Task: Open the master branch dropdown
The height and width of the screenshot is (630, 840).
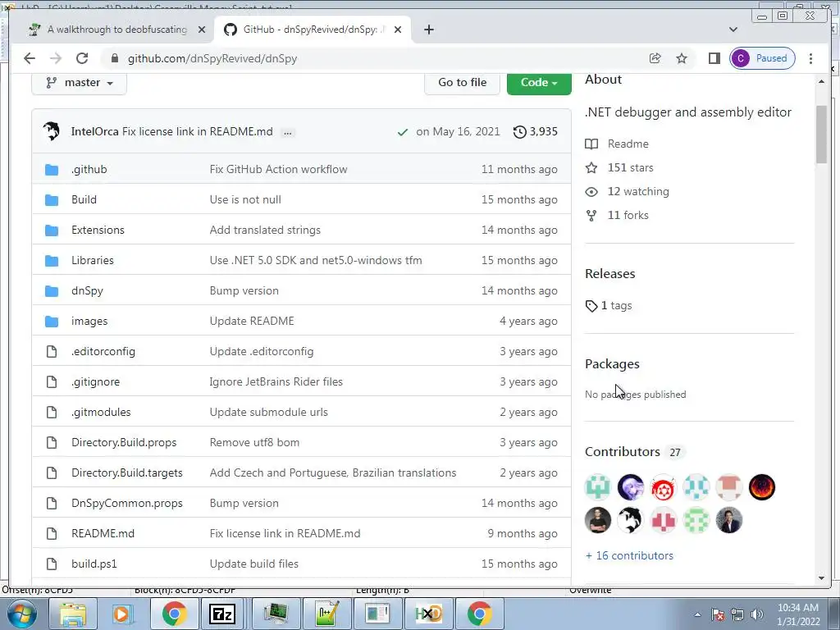Action: point(80,83)
